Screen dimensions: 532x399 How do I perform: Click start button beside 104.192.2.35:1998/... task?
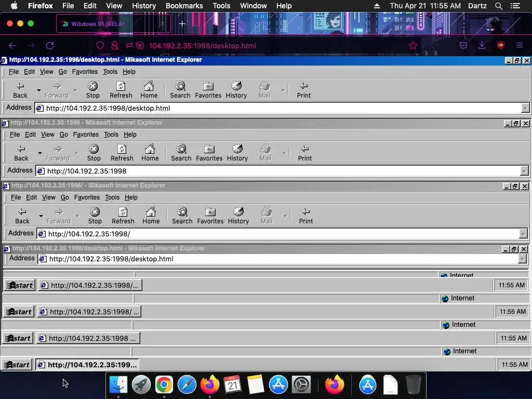pos(20,285)
